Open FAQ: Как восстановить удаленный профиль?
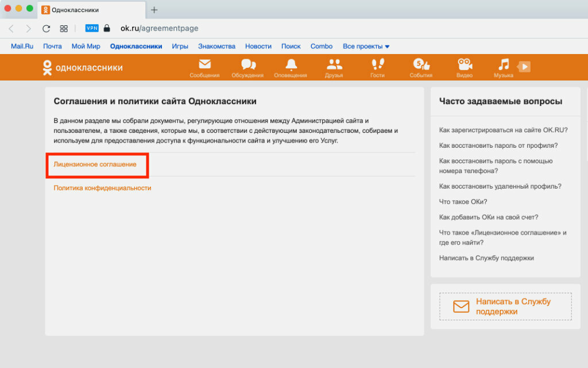 click(x=500, y=186)
